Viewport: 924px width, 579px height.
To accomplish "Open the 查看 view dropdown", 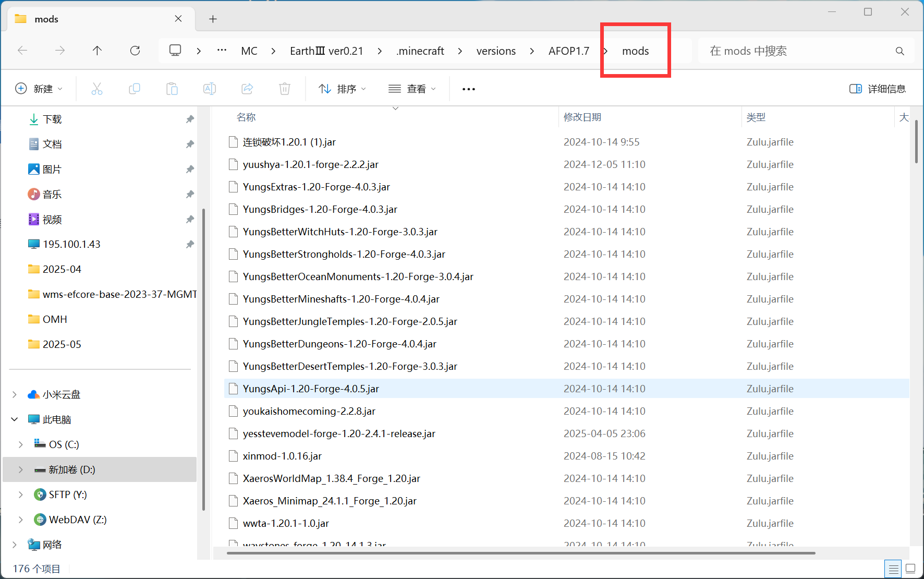I will pos(412,89).
